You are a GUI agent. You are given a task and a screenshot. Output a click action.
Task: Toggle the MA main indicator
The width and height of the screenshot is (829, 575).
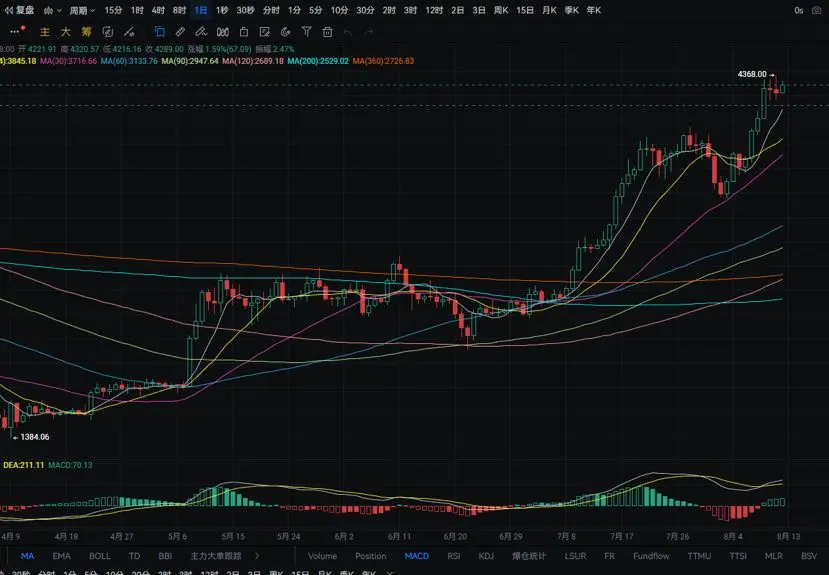(x=27, y=556)
